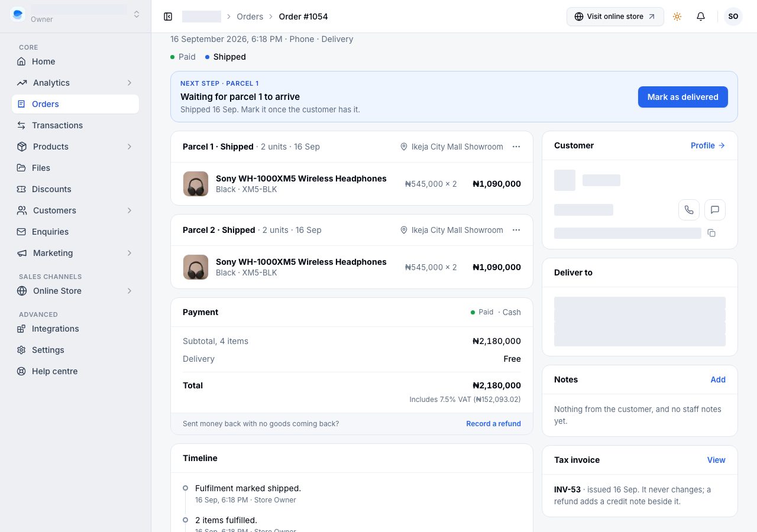Viewport: 757px width, 532px height.
Task: Open Parcel 2 more options menu
Action: (x=516, y=230)
